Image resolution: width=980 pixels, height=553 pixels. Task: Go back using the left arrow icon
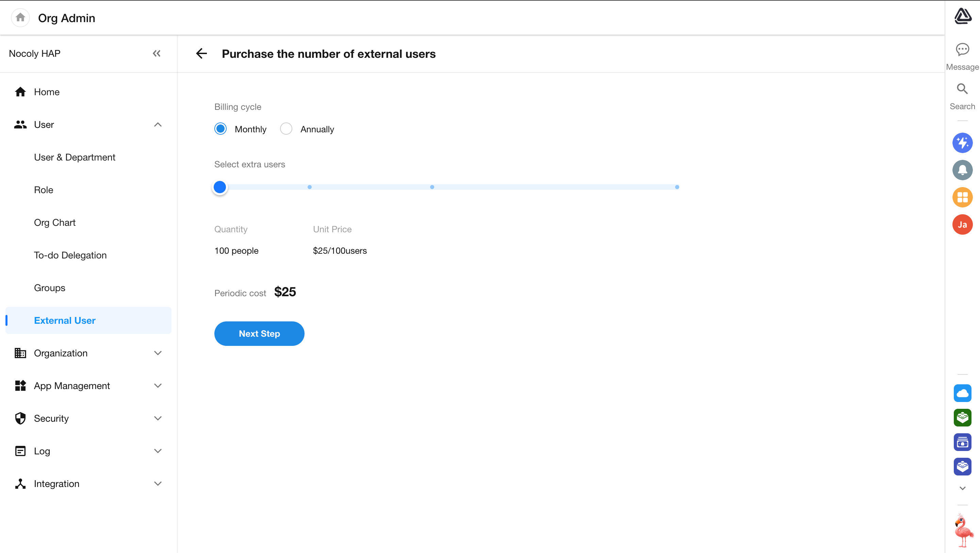point(202,54)
